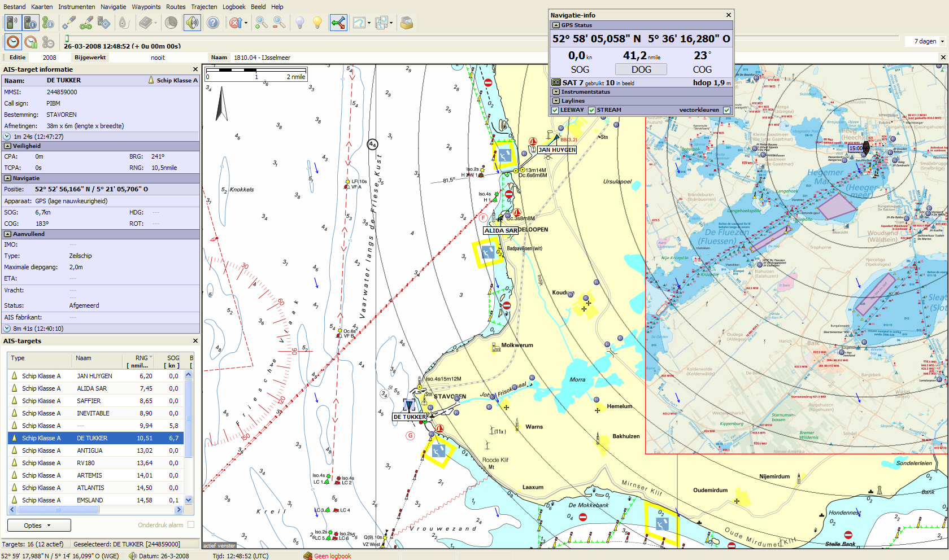The image size is (949, 560).
Task: Expand the 8m 41s update chevron
Action: 7,329
